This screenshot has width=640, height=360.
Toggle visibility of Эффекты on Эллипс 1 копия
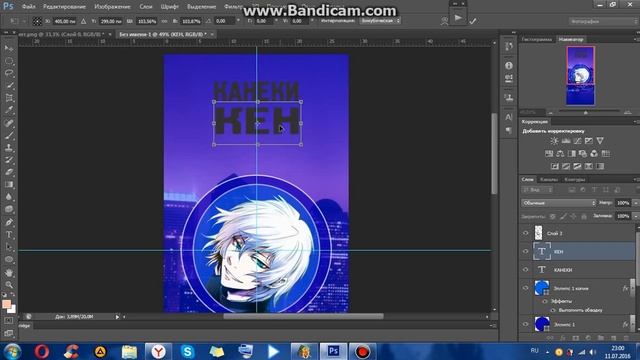coord(545,301)
